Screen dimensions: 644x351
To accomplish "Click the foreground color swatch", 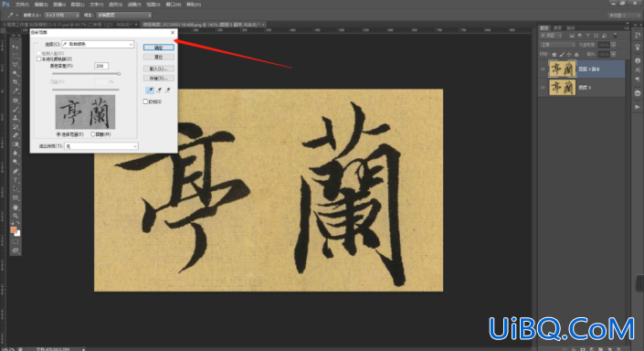I will coord(14,229).
